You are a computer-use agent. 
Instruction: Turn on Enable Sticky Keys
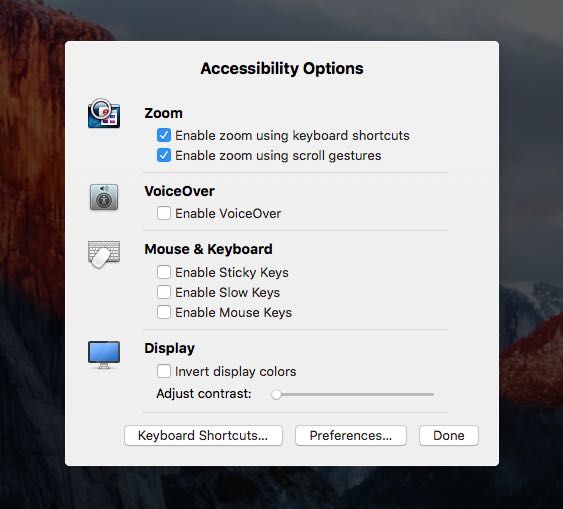coord(164,272)
